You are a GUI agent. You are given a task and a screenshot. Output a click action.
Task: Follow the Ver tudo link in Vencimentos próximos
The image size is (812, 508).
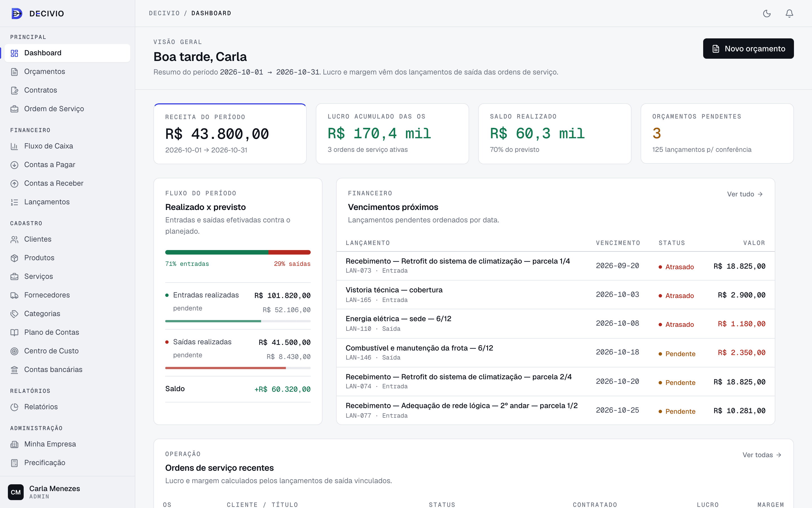[745, 194]
